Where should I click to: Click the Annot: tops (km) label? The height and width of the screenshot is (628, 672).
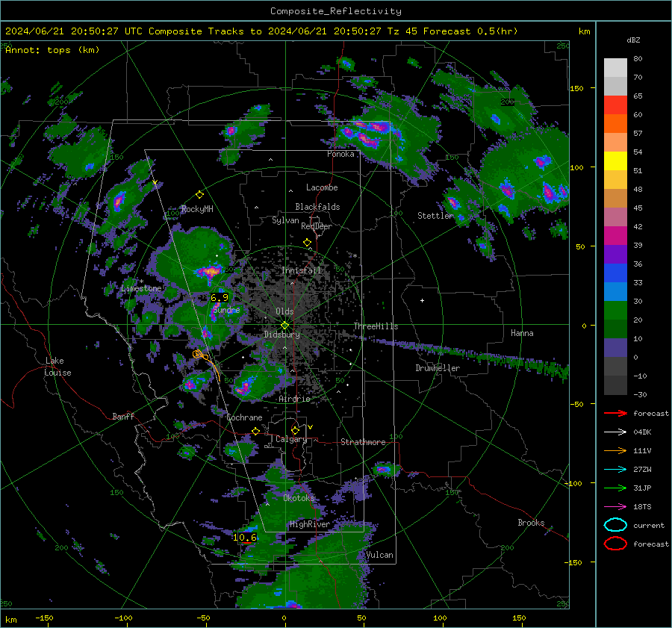(52, 50)
